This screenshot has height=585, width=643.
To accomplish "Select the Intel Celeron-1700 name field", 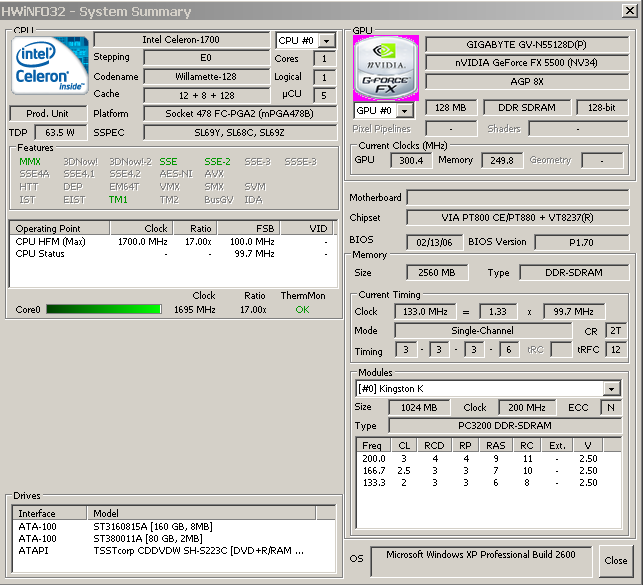I will pyautogui.click(x=181, y=40).
